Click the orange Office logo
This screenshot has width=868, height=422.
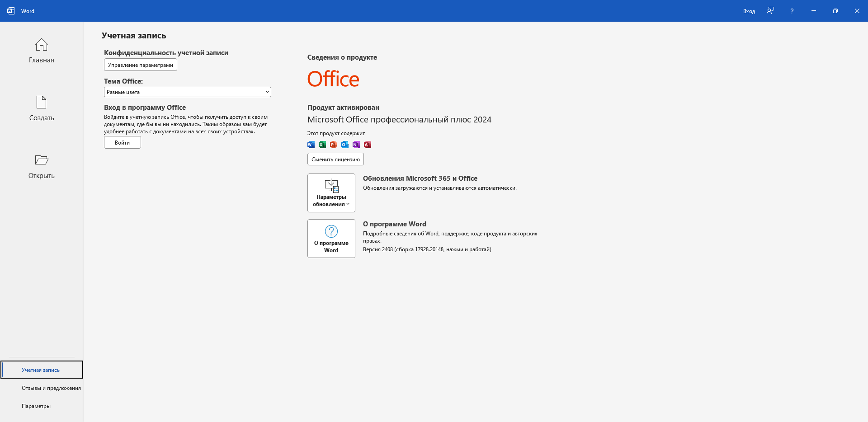click(333, 79)
